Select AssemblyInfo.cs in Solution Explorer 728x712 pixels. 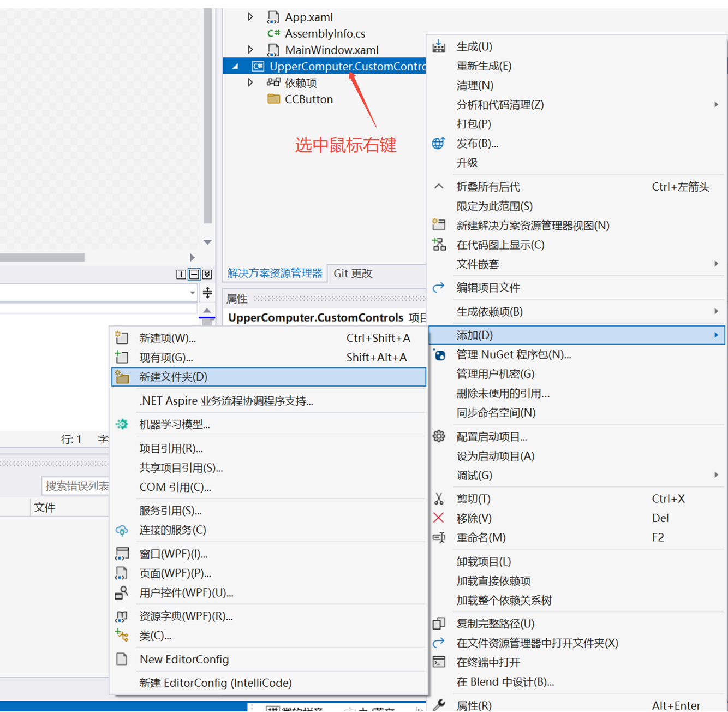point(325,33)
